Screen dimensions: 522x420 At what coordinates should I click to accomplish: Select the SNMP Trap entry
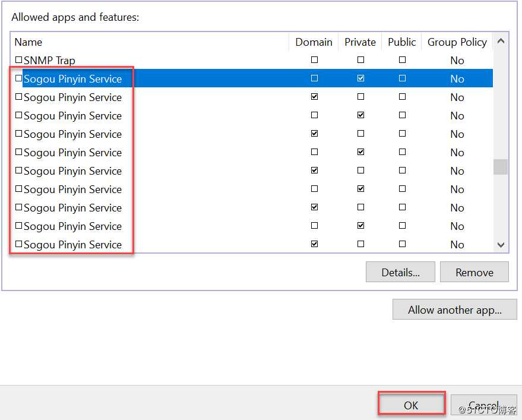[49, 60]
